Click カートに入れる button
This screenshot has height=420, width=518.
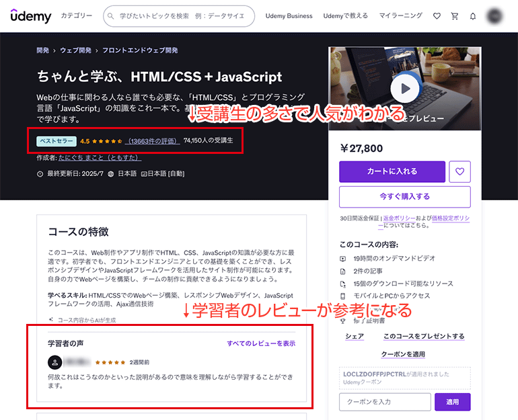pos(392,171)
